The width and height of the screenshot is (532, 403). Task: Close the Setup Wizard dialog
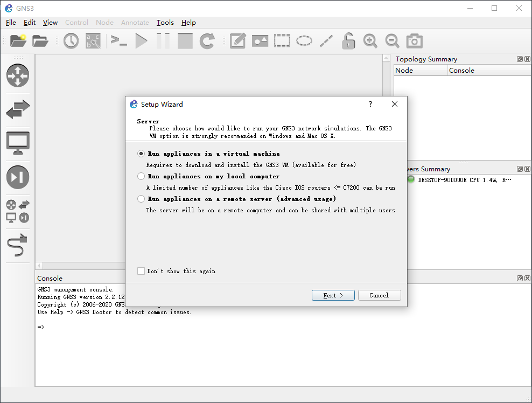click(395, 104)
